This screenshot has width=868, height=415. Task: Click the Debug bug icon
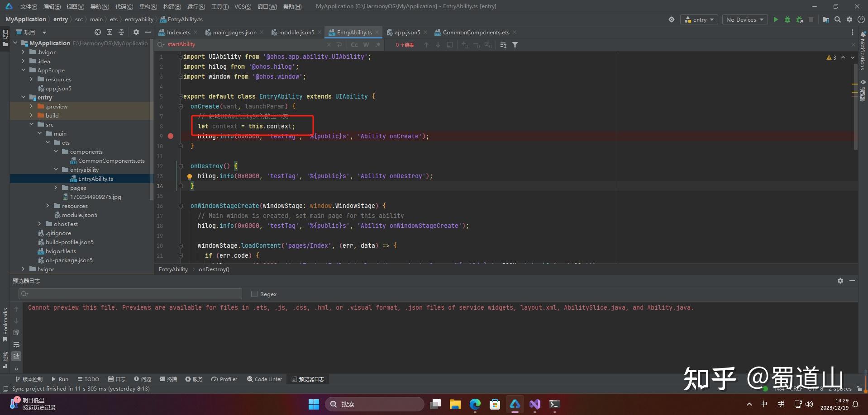787,19
